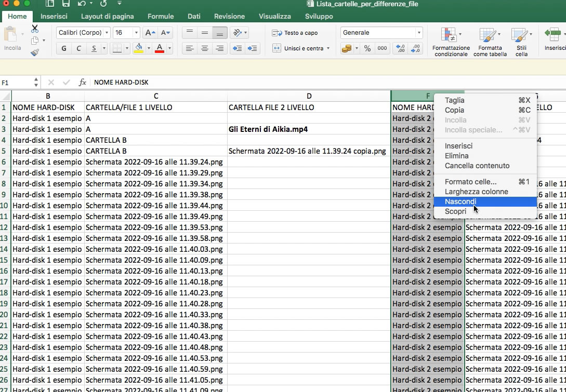Open Formatta come tabella
566x392 pixels.
(x=490, y=42)
